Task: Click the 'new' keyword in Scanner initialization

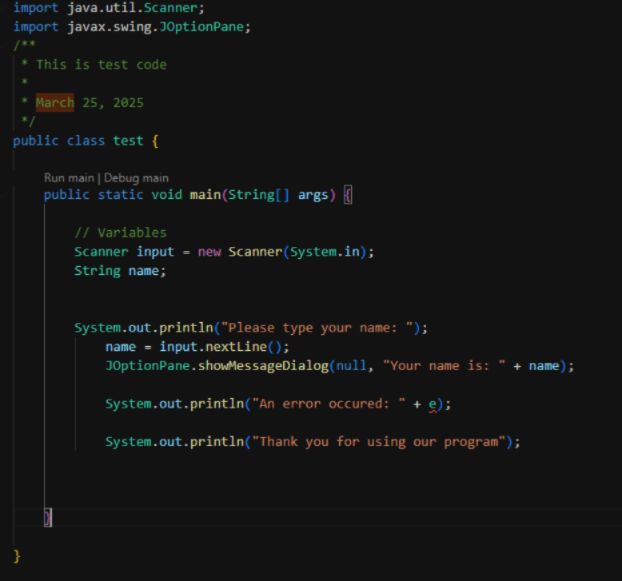Action: (209, 252)
